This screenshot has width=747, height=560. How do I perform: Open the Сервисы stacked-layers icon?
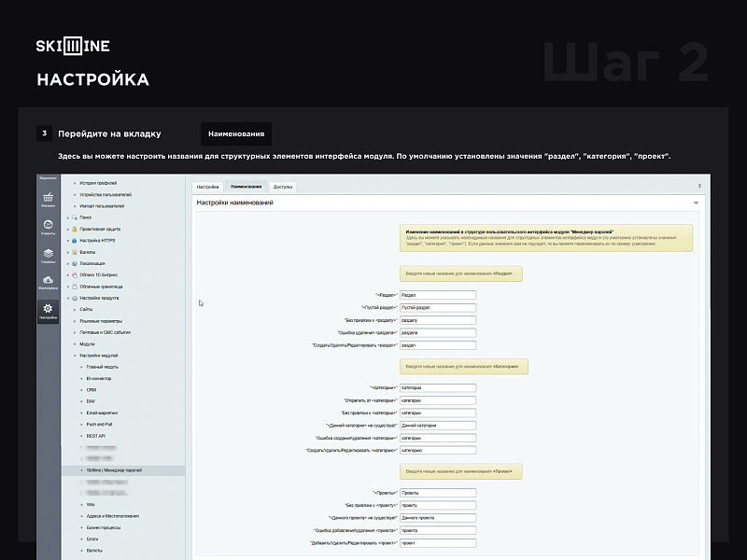tap(48, 256)
